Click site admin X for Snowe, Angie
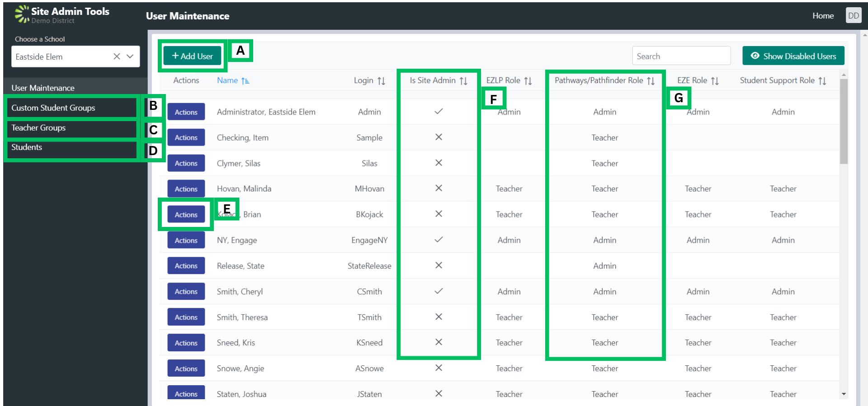 click(x=439, y=368)
